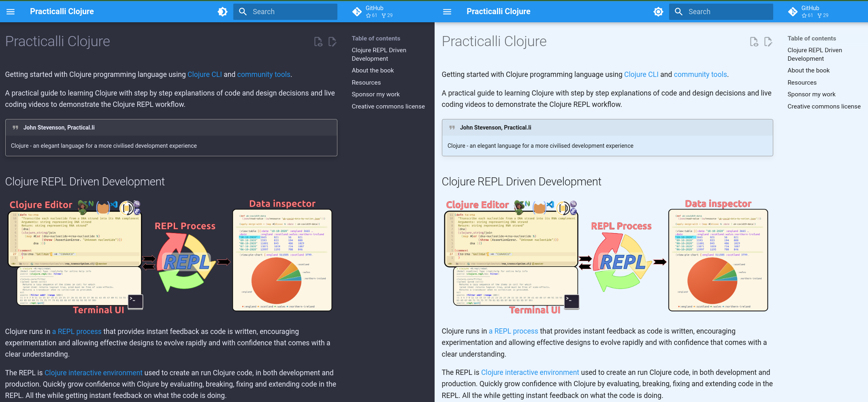Viewport: 868px width, 402px height.
Task: Click REPL workflow diagram image in light page
Action: (607, 257)
